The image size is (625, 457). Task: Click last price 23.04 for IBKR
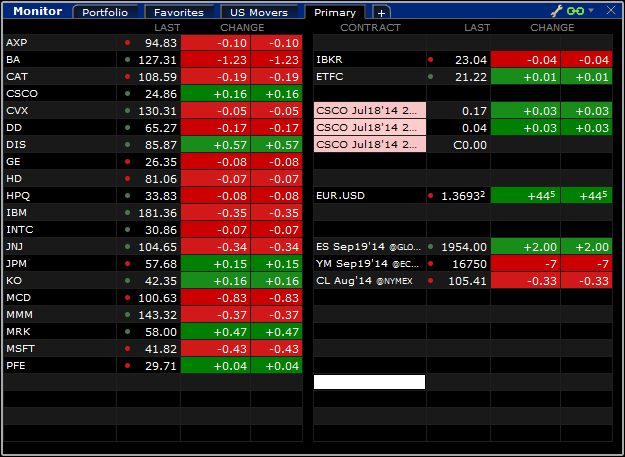tap(471, 60)
